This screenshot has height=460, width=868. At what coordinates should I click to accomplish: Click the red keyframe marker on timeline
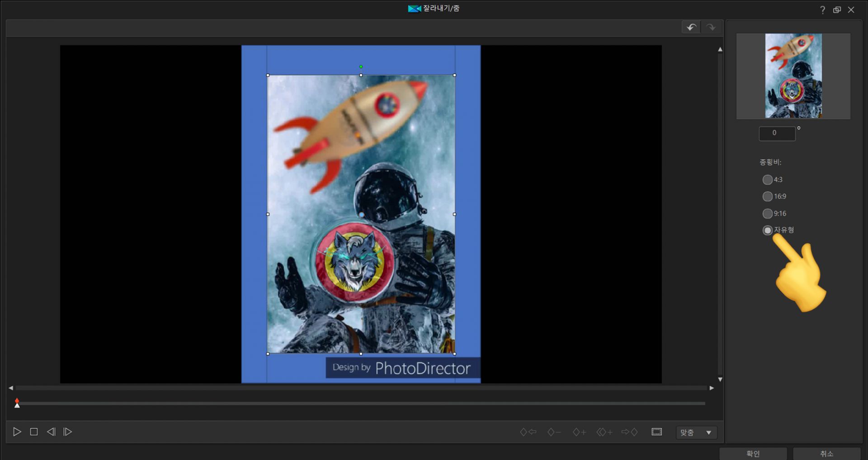[17, 400]
